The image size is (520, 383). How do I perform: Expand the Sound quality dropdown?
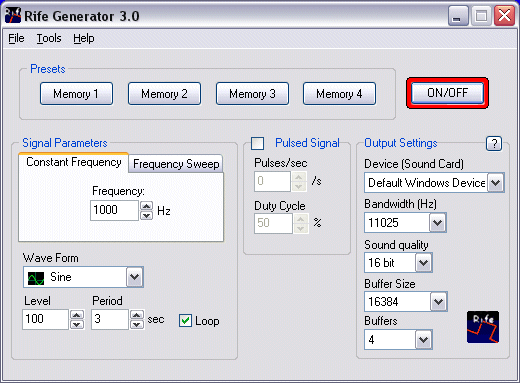pyautogui.click(x=423, y=262)
